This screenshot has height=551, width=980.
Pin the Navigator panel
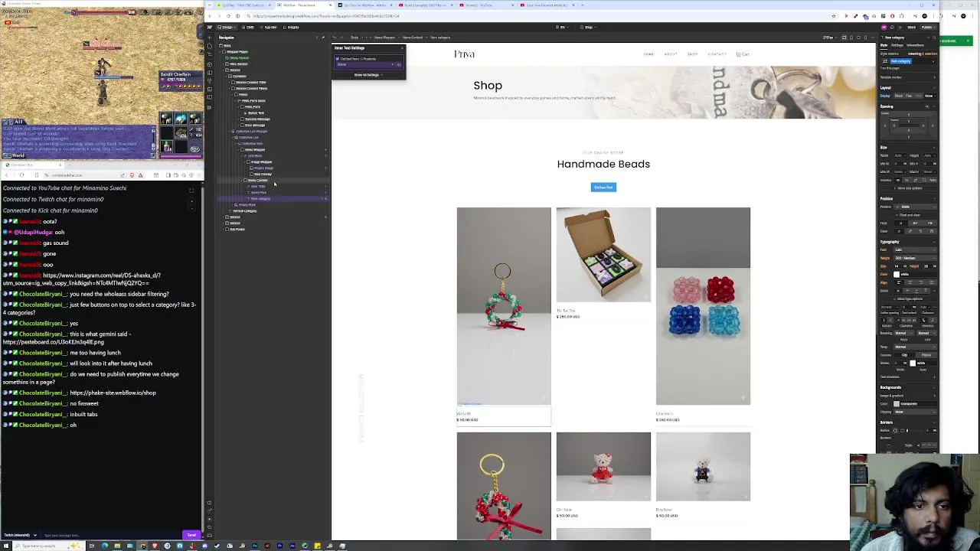coord(323,37)
